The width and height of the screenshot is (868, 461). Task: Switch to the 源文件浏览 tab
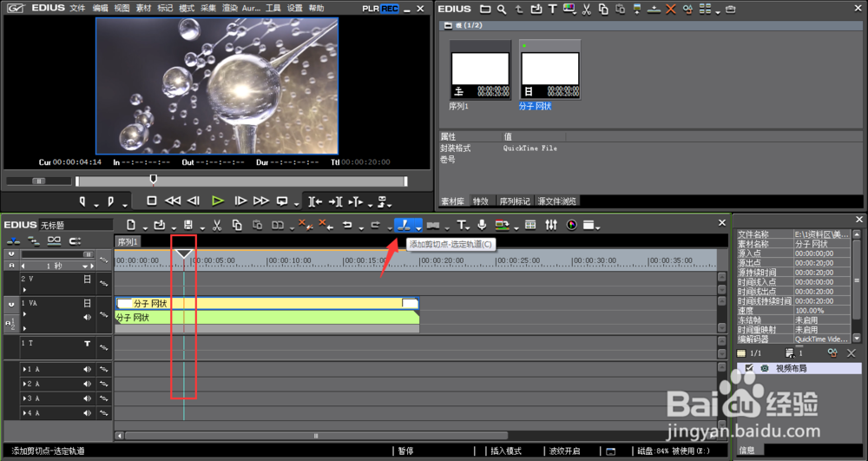[557, 201]
